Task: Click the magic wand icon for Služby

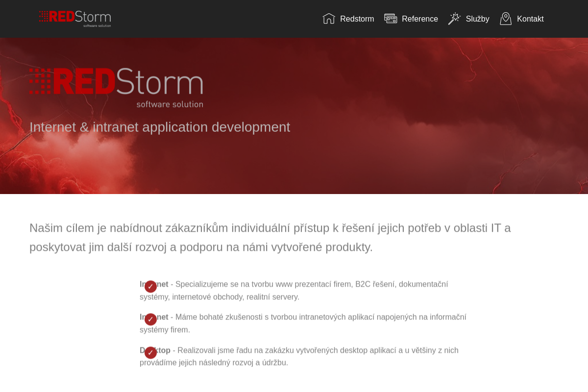Action: (454, 18)
